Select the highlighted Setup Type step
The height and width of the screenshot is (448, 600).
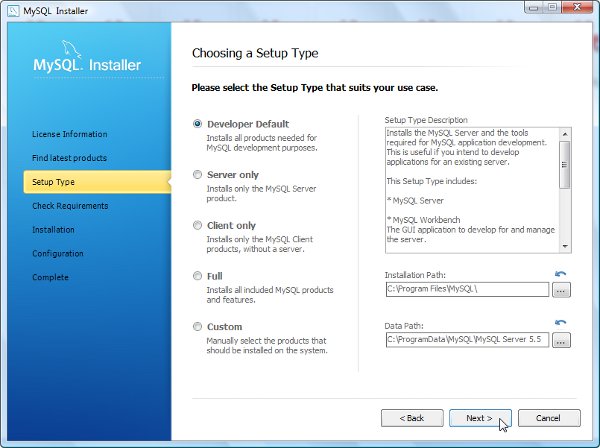97,182
